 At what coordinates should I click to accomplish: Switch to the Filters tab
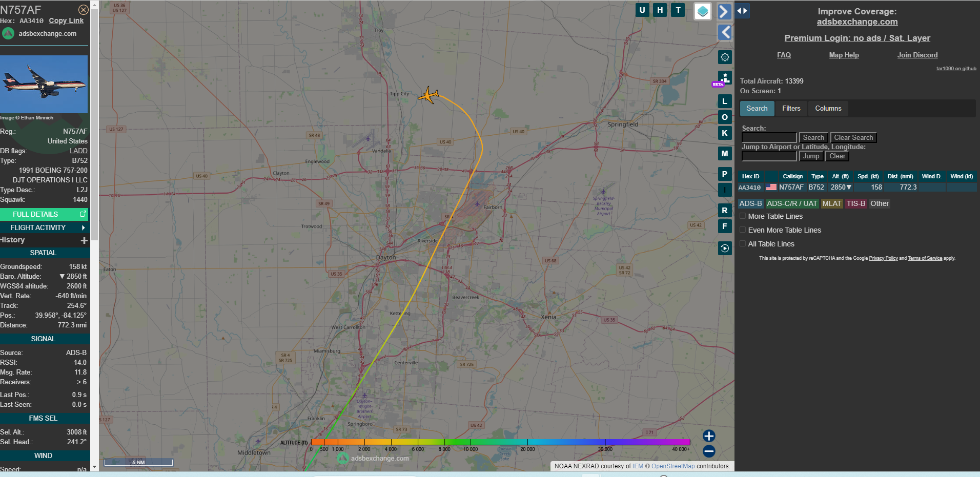click(791, 109)
